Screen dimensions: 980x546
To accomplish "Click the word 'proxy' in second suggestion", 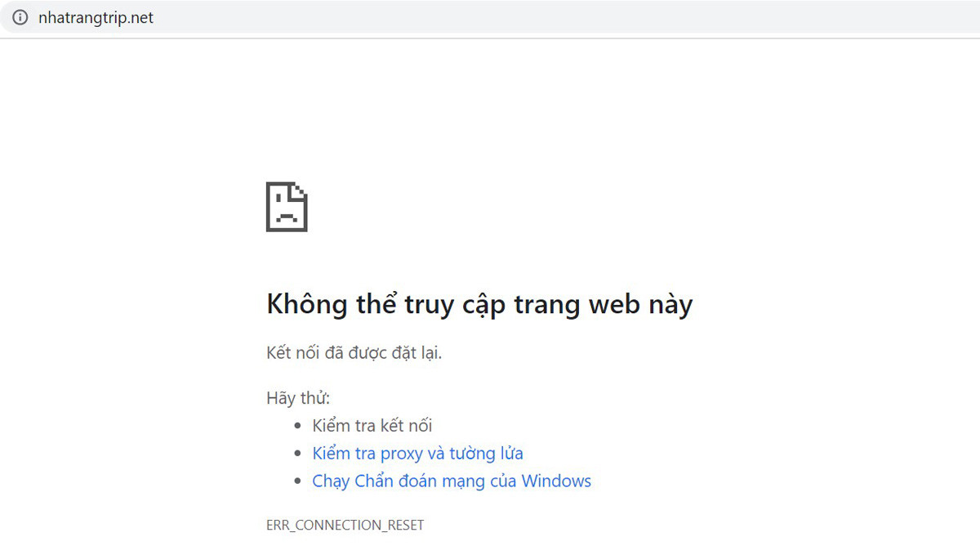I will pyautogui.click(x=401, y=453).
